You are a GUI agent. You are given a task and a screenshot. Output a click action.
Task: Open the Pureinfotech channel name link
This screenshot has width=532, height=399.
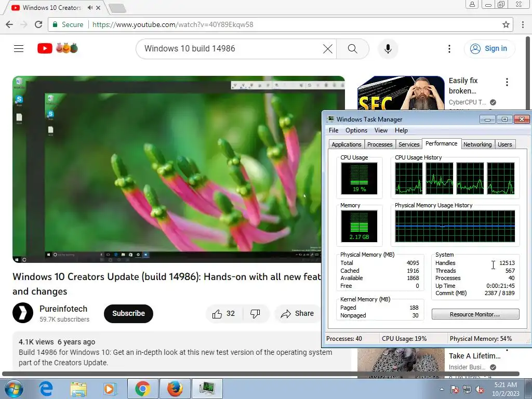point(63,309)
